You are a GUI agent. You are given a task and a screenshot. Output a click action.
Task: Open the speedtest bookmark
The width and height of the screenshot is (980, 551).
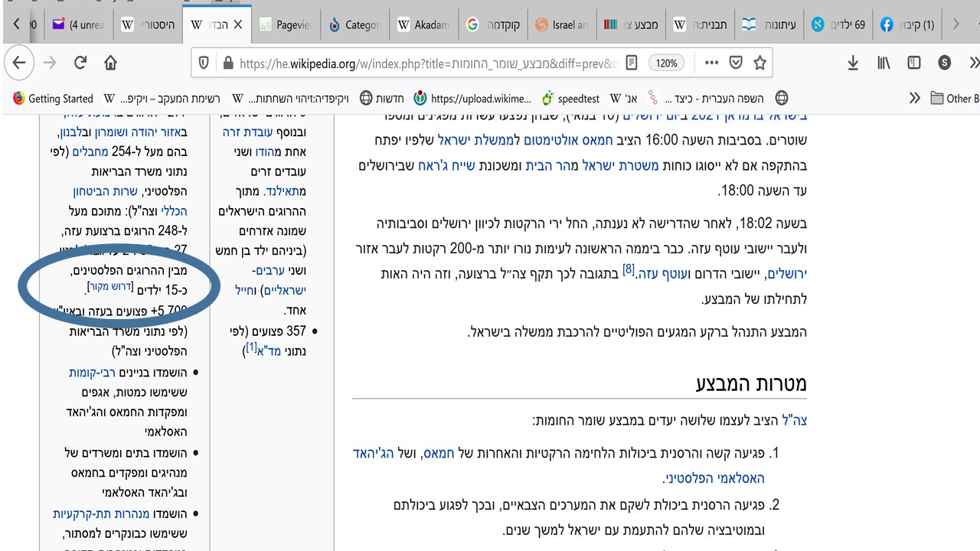[x=570, y=98]
